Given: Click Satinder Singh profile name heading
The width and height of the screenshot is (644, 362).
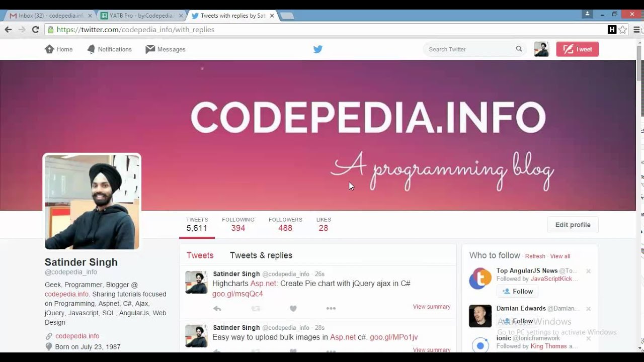Looking at the screenshot, I should point(81,262).
